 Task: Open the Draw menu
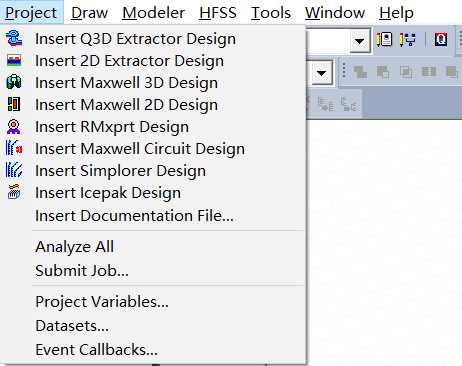tap(89, 13)
